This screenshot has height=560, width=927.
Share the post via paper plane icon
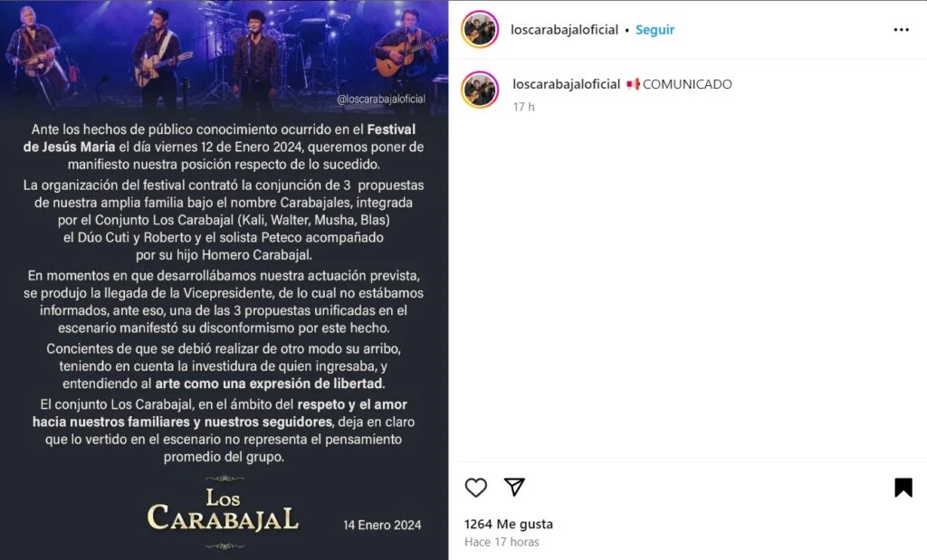click(x=514, y=487)
